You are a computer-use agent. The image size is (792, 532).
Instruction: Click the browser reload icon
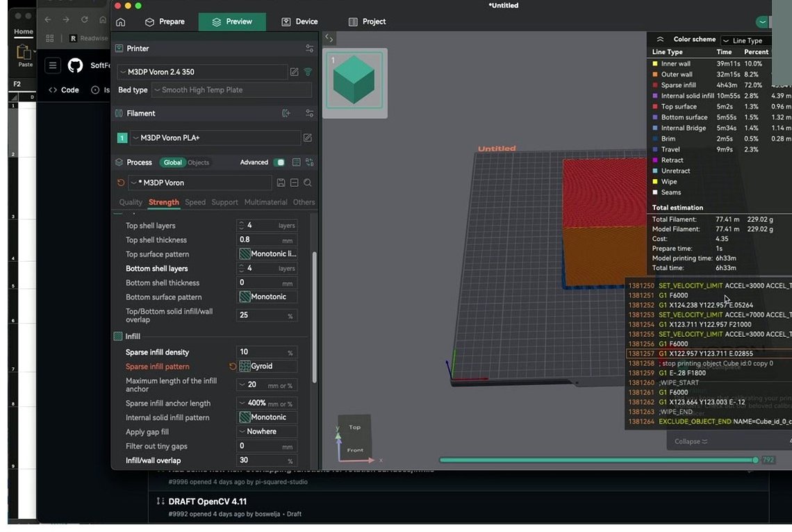pyautogui.click(x=84, y=19)
